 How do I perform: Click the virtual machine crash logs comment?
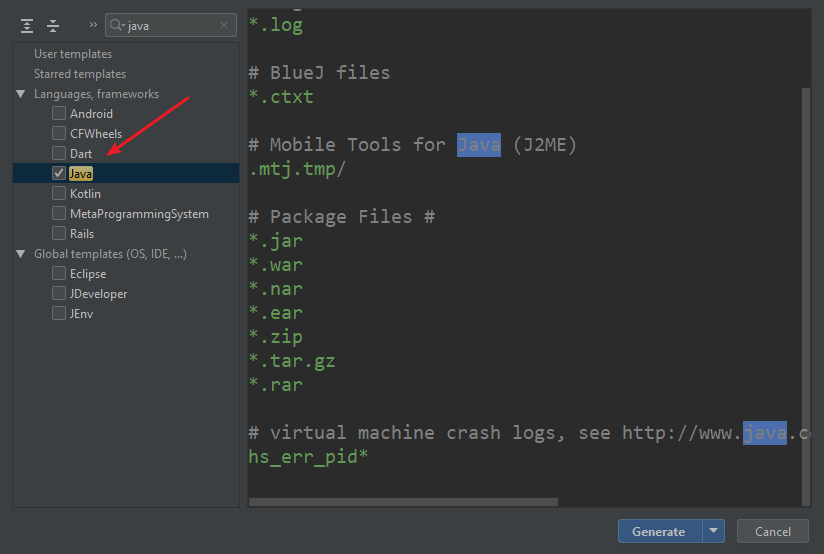pos(529,433)
